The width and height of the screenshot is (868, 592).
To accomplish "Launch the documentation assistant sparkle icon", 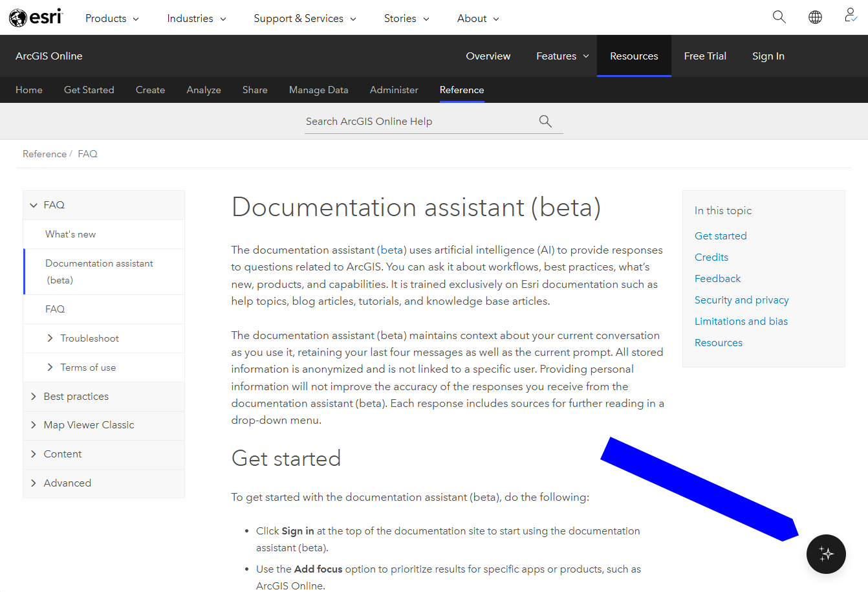I will (826, 554).
